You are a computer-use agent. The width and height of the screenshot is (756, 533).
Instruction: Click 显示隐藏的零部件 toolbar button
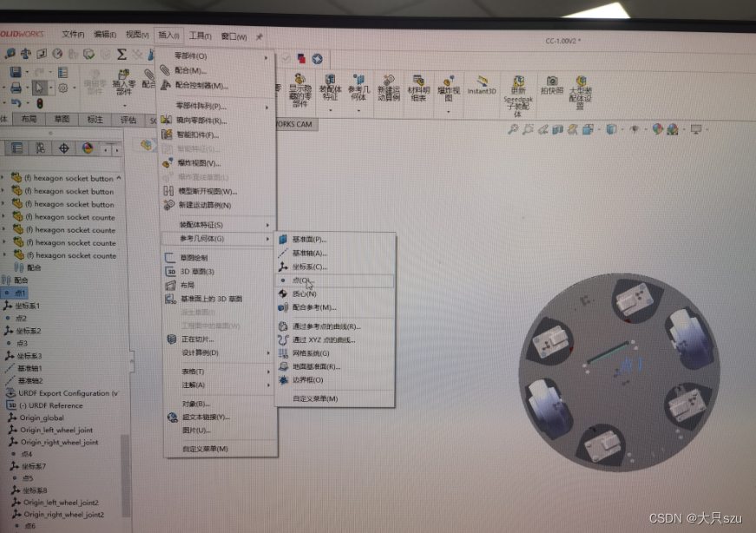pyautogui.click(x=299, y=90)
